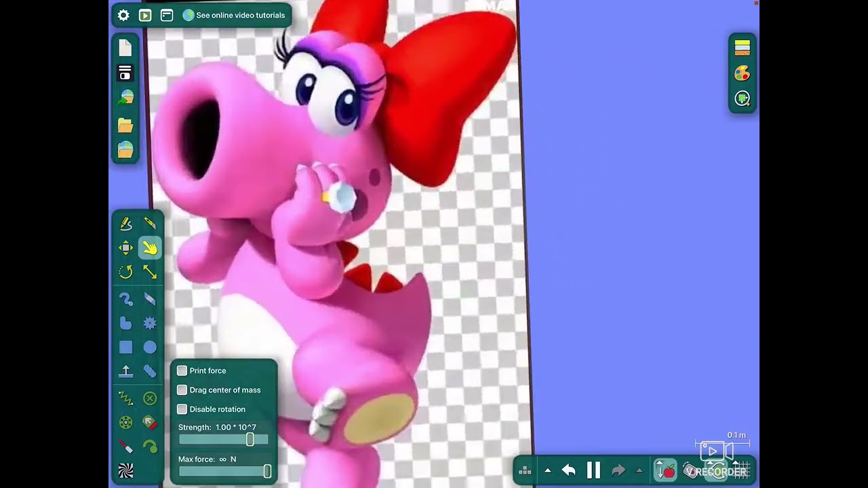868x488 pixels.
Task: Open the zoom and pan tool
Action: point(743,99)
